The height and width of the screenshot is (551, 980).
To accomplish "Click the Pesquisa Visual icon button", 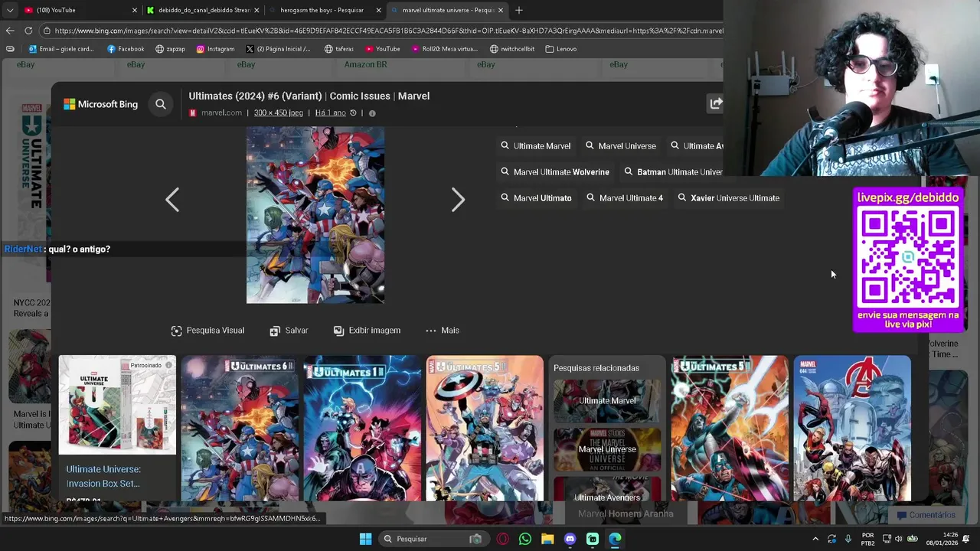I will click(207, 331).
